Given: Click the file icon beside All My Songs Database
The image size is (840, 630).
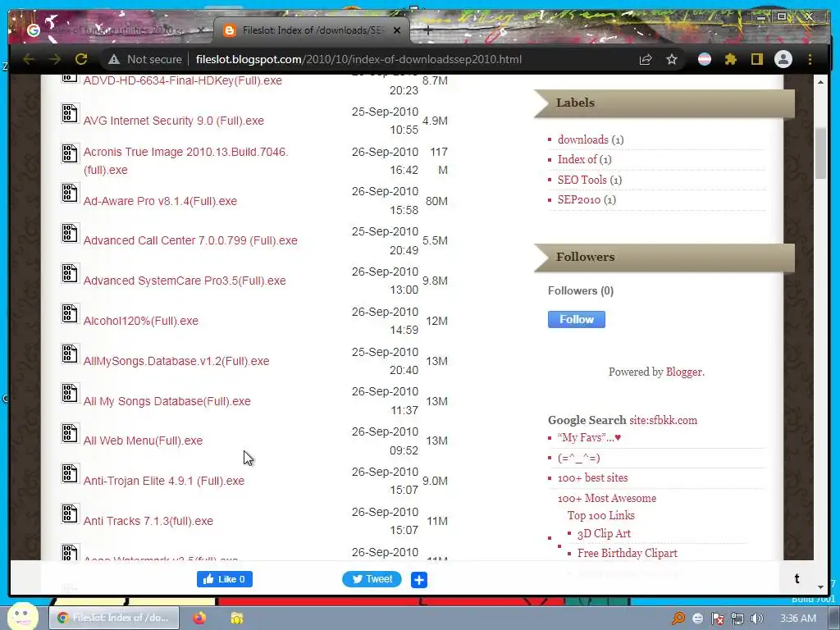Looking at the screenshot, I should point(70,394).
